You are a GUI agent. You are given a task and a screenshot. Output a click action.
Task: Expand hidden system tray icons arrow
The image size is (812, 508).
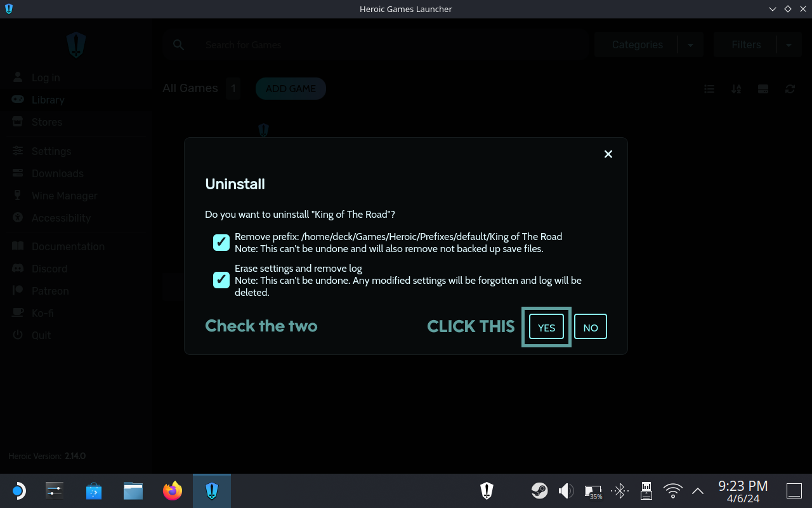pos(697,491)
